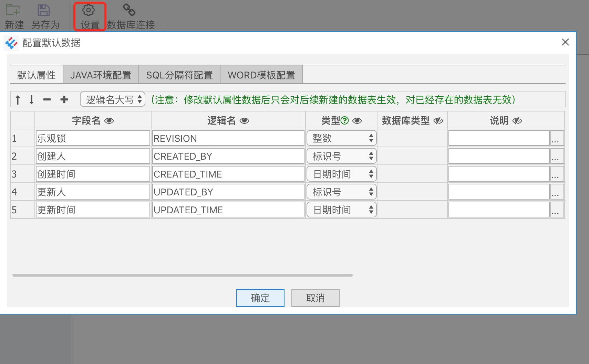Edit the 更新时间 field name input
This screenshot has height=364, width=589.
[93, 210]
